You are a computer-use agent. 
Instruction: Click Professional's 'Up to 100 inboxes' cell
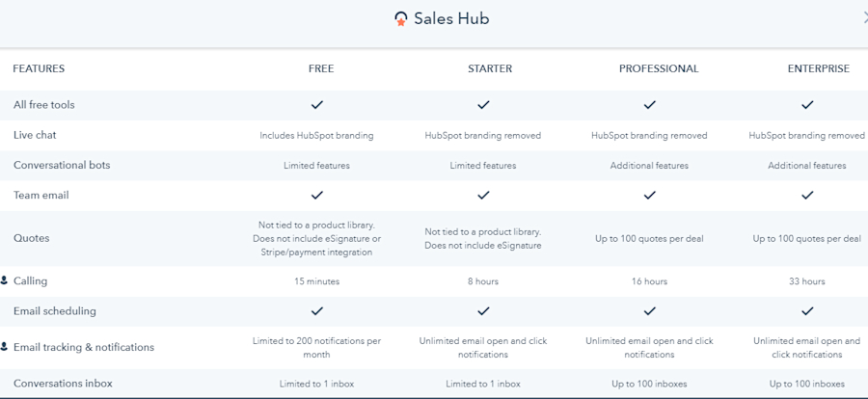point(649,384)
